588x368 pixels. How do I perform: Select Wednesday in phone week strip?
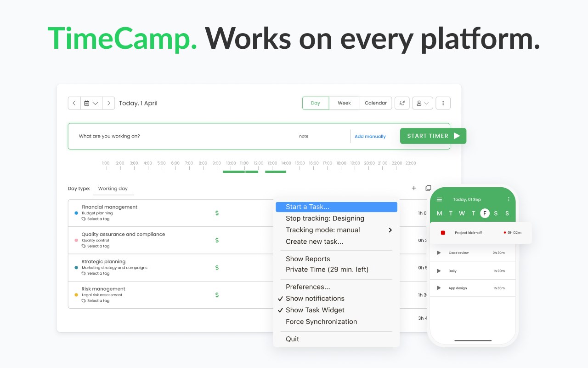pos(462,213)
